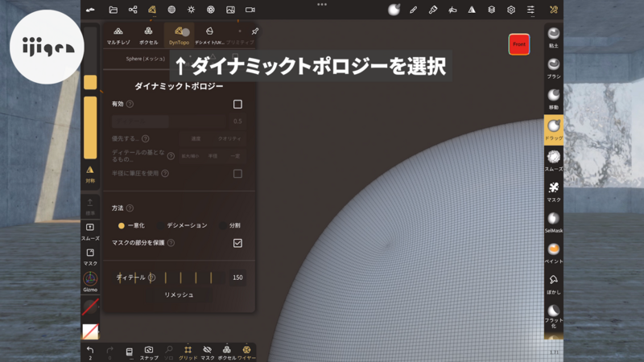Viewport: 644px width, 362px height.
Task: Switch to the デシメイト/UV tab
Action: 209,35
